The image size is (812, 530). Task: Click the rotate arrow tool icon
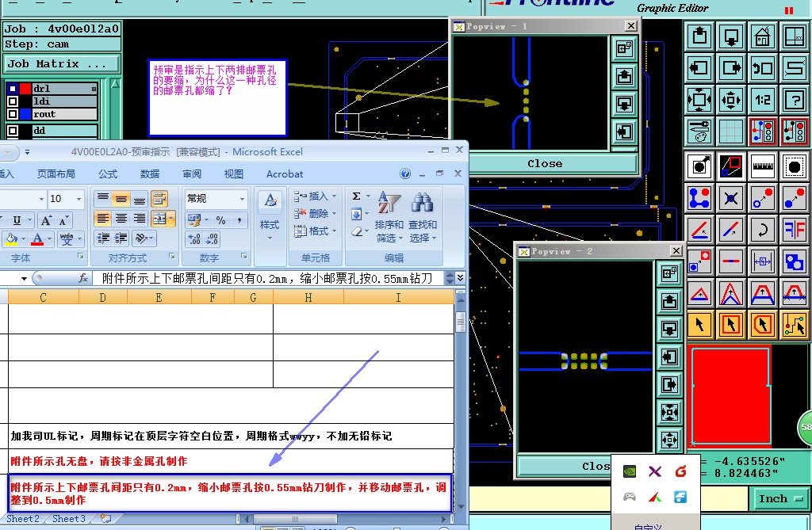[763, 229]
